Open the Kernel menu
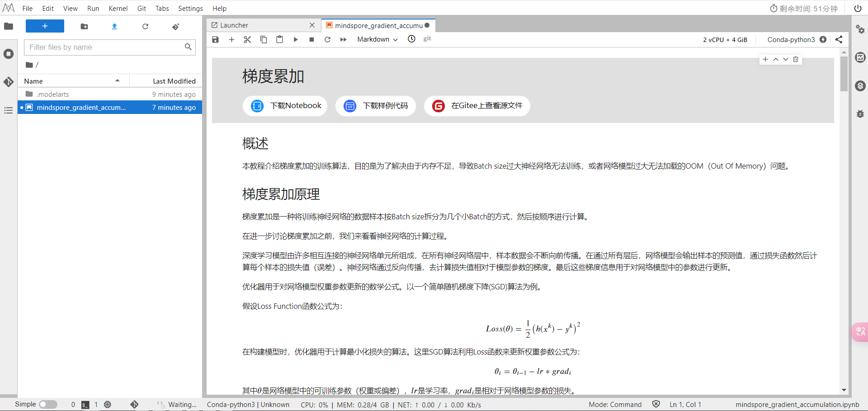The height and width of the screenshot is (411, 868). pyautogui.click(x=118, y=8)
